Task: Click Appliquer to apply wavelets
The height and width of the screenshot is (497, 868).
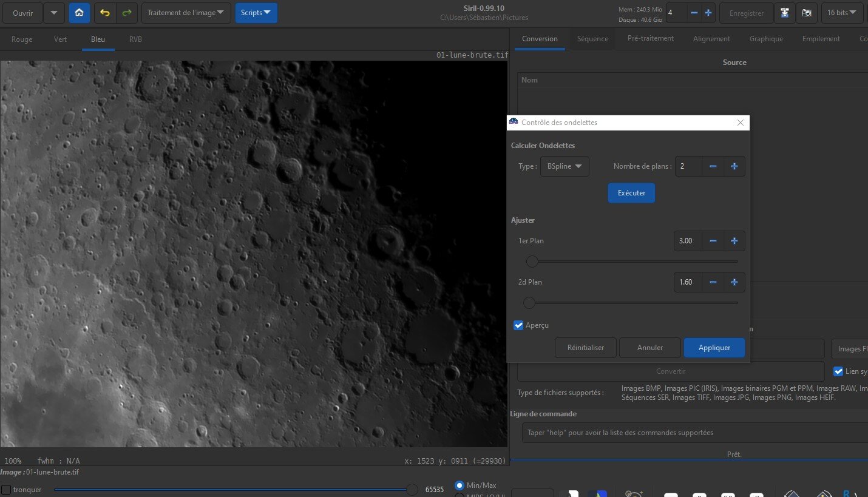Action: click(714, 348)
